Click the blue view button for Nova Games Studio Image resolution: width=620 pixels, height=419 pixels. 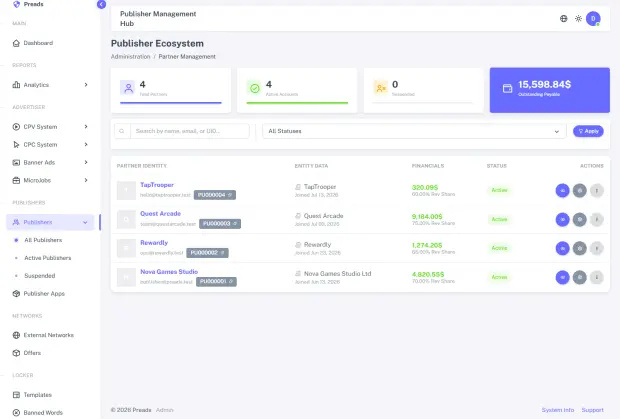tap(562, 277)
